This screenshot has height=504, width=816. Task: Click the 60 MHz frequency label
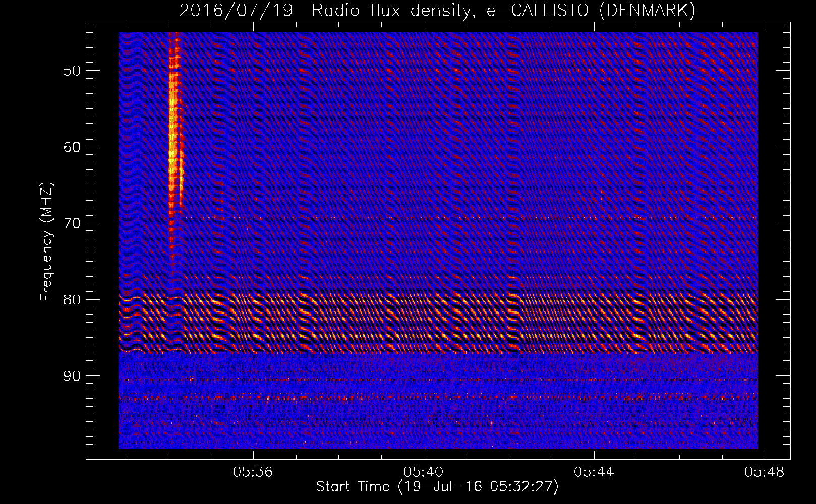[72, 147]
